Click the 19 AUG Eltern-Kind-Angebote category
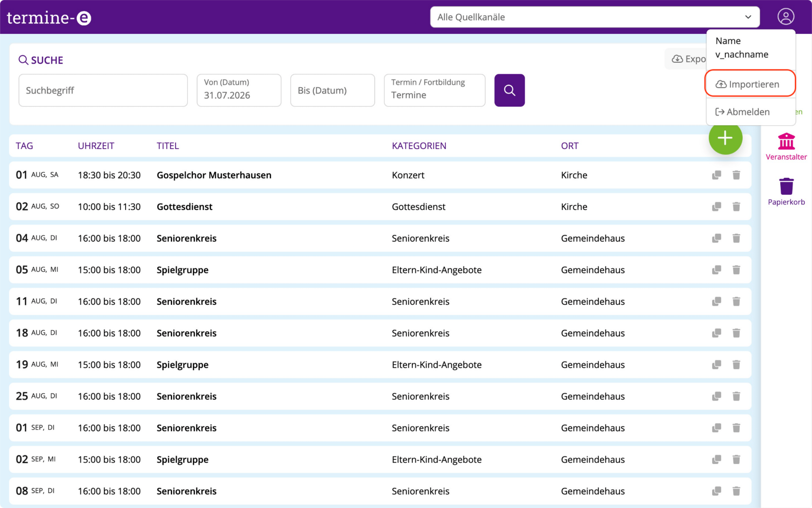 point(436,364)
